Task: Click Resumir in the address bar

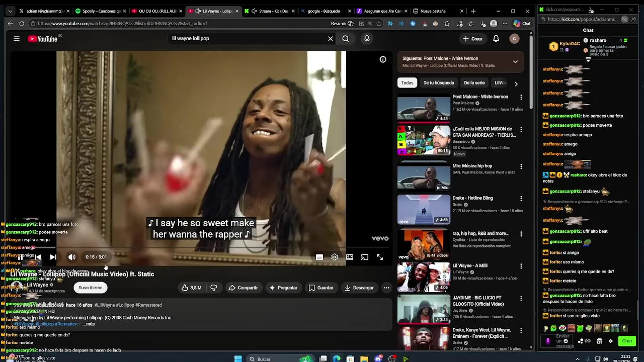Action: pos(342,24)
